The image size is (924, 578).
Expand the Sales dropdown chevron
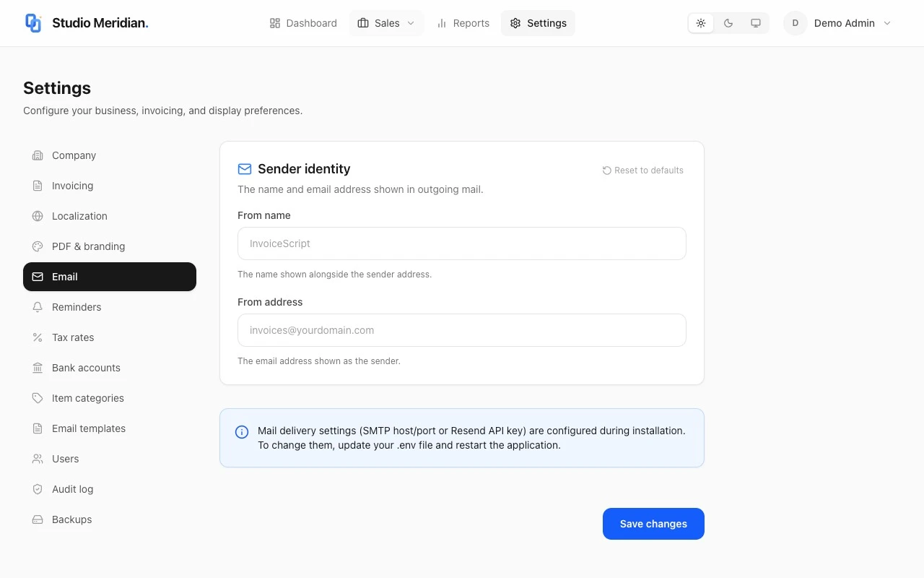(x=411, y=23)
